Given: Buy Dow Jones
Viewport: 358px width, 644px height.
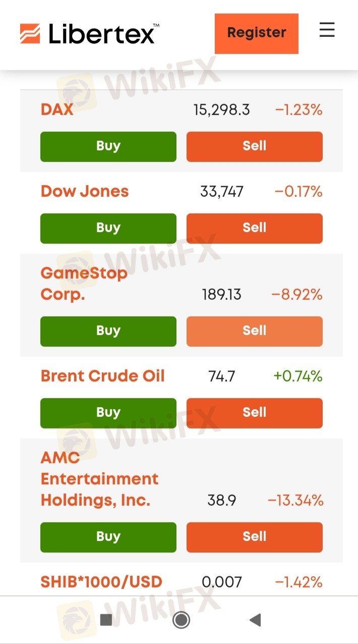Looking at the screenshot, I should 108,228.
